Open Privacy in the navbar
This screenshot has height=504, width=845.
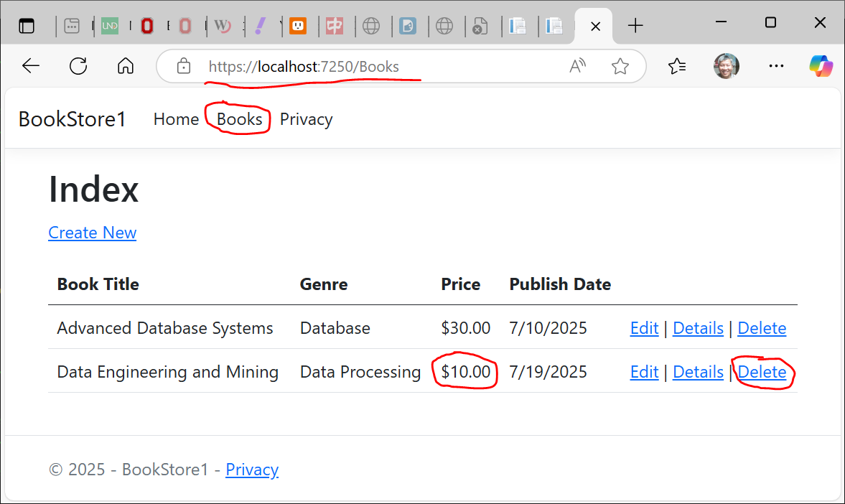click(306, 119)
